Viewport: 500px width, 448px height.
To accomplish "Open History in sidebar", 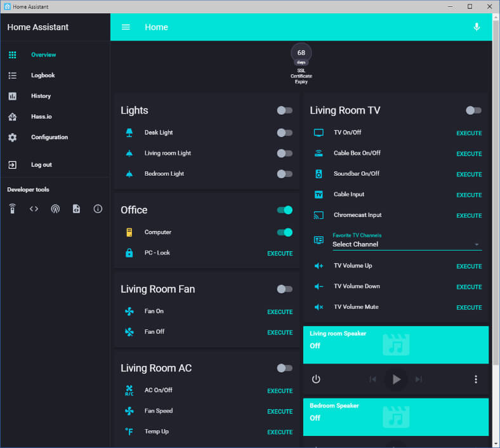I will pyautogui.click(x=55, y=96).
